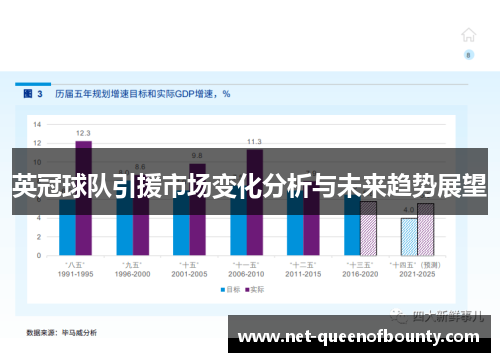Click the 2016-2020 axis label
This screenshot has height=362, width=500.
click(x=360, y=274)
